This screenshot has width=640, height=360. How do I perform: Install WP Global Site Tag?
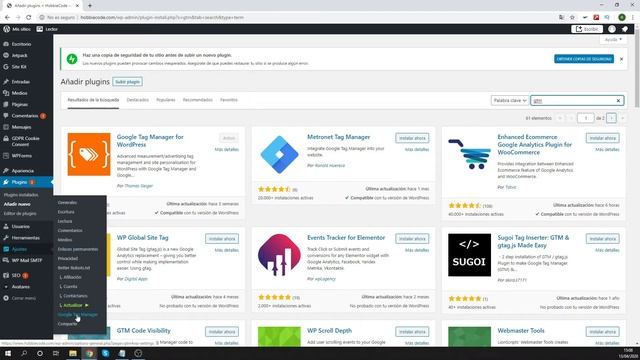point(222,238)
